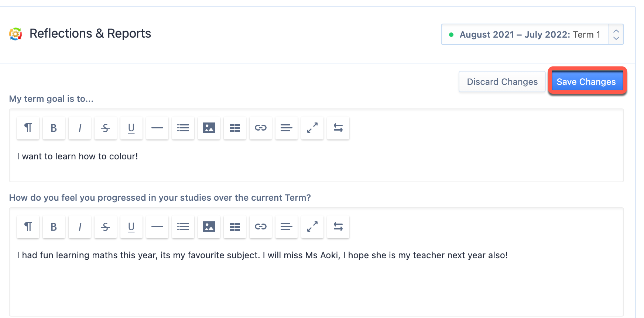Click the Reflections & Reports logo icon
This screenshot has height=318, width=644.
click(x=16, y=34)
